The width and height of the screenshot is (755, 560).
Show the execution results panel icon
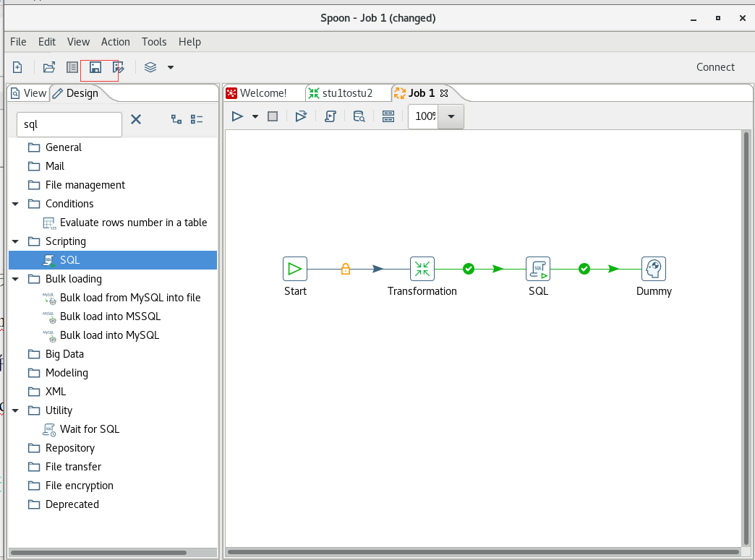point(388,116)
